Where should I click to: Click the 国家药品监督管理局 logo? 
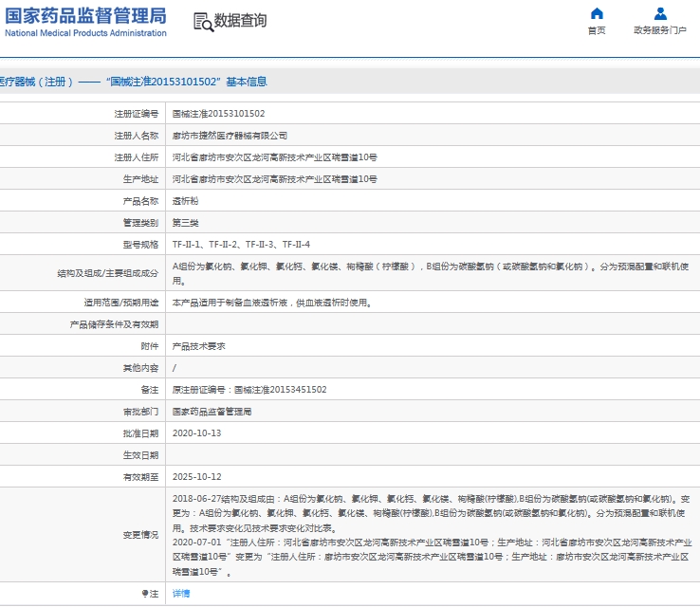point(85,16)
